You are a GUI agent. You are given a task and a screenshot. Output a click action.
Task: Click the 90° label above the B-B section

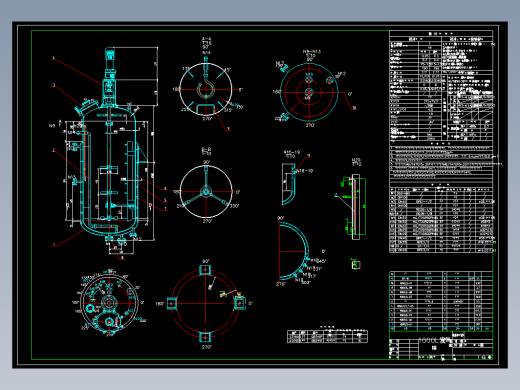tap(206, 162)
